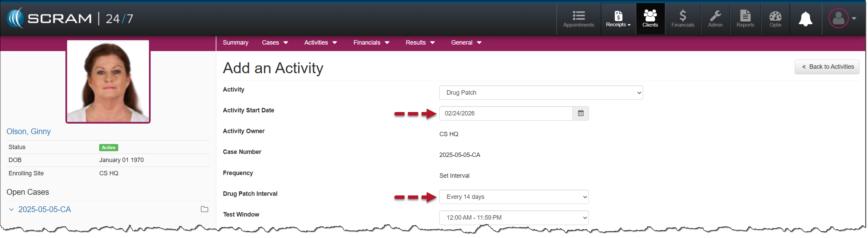Open Drug Patch Interval dropdown
This screenshot has width=868, height=238.
[x=514, y=197]
